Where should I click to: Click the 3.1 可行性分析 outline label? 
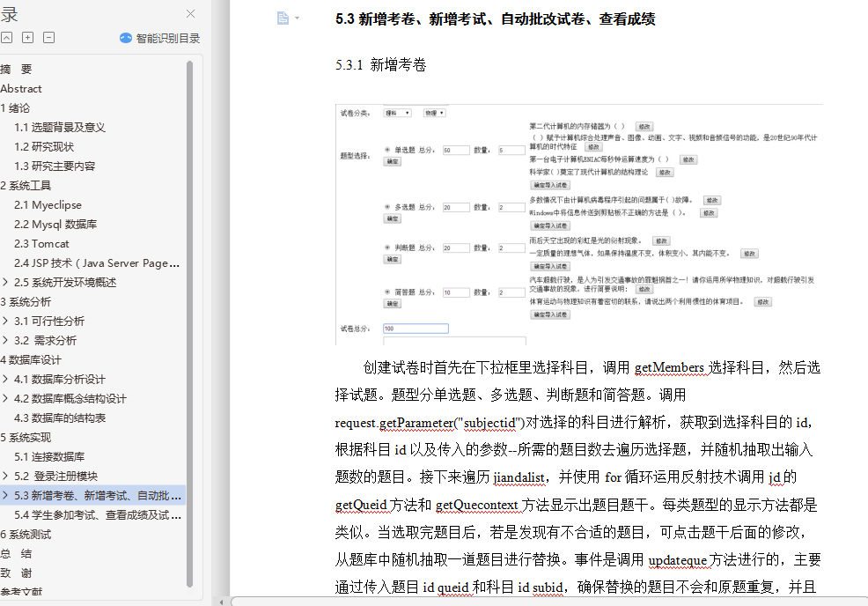(x=49, y=321)
